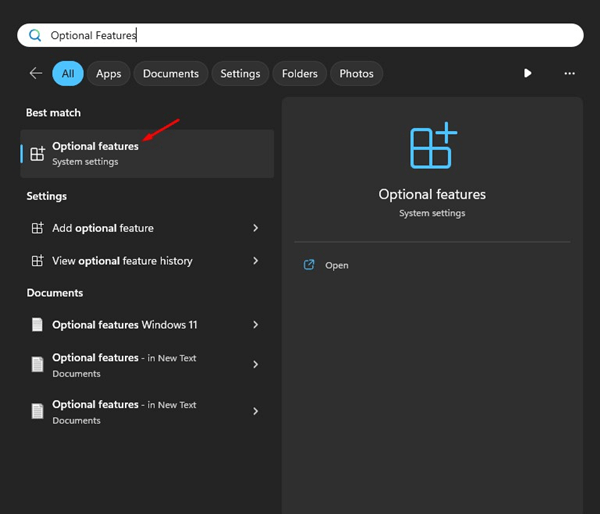Click inside the search text field
This screenshot has height=514, width=600.
pos(300,35)
